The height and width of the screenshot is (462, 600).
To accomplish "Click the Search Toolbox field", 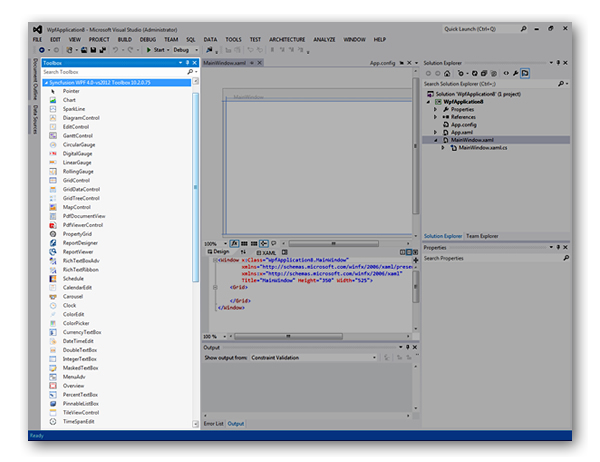I will [115, 72].
